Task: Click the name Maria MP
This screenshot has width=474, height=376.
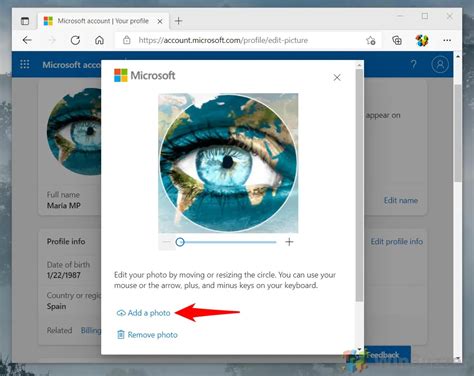Action: [64, 205]
